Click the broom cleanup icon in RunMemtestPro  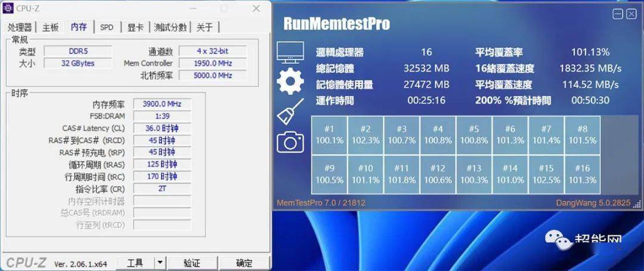(x=290, y=111)
